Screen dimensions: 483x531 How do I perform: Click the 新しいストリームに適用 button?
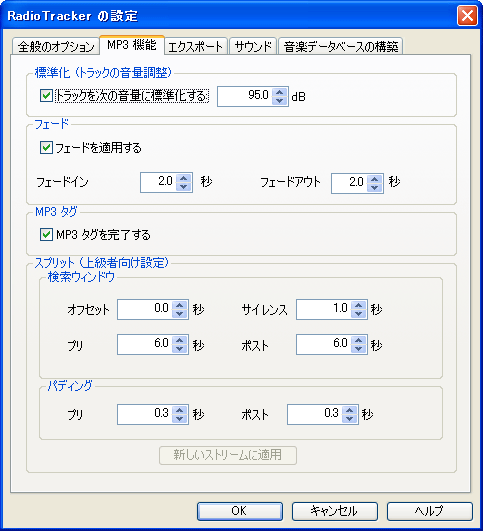[x=228, y=455]
